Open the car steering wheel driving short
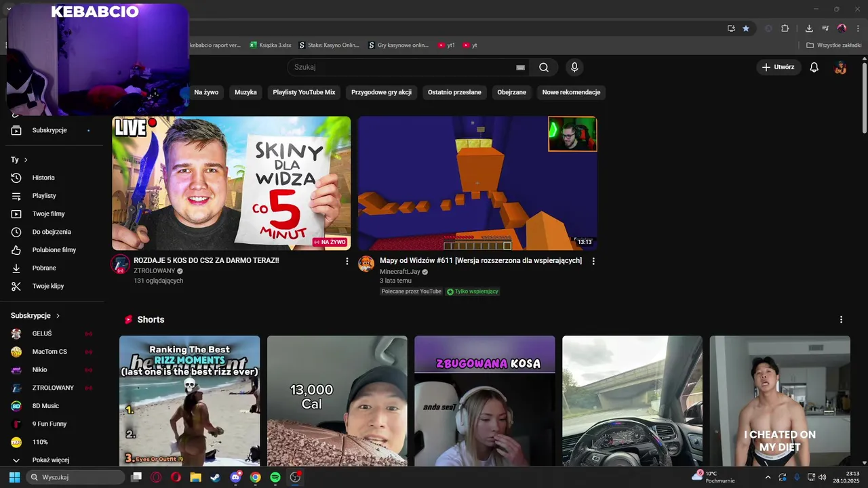Image resolution: width=868 pixels, height=488 pixels. (632, 401)
